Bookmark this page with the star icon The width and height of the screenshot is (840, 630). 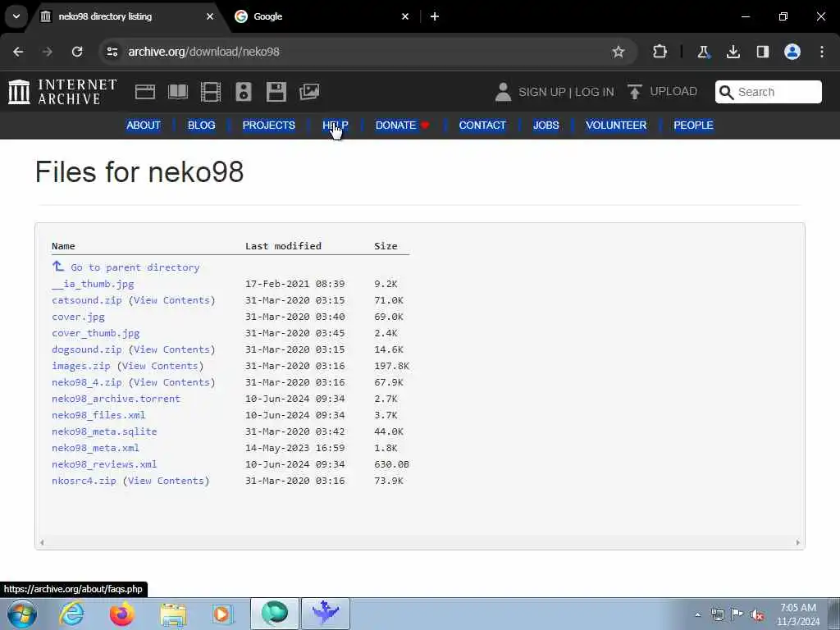point(619,52)
